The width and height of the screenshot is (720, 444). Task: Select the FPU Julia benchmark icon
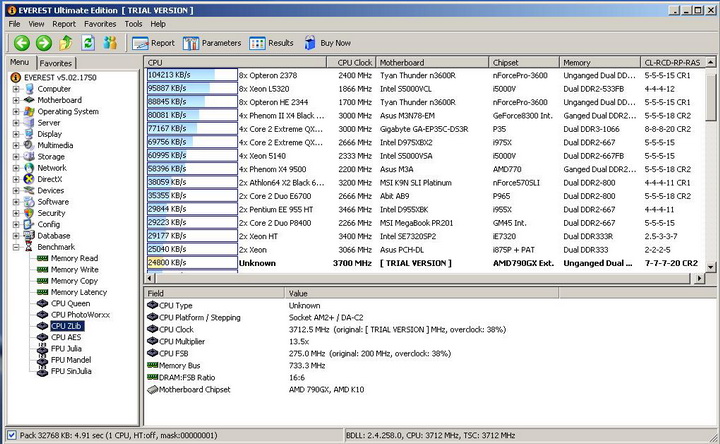[43, 348]
